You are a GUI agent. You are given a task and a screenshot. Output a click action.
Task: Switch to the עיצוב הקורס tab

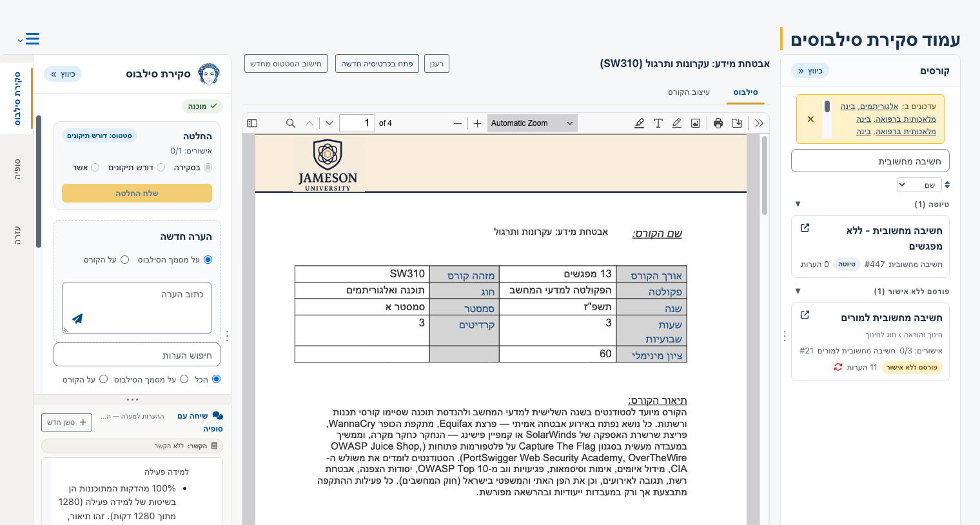point(689,92)
